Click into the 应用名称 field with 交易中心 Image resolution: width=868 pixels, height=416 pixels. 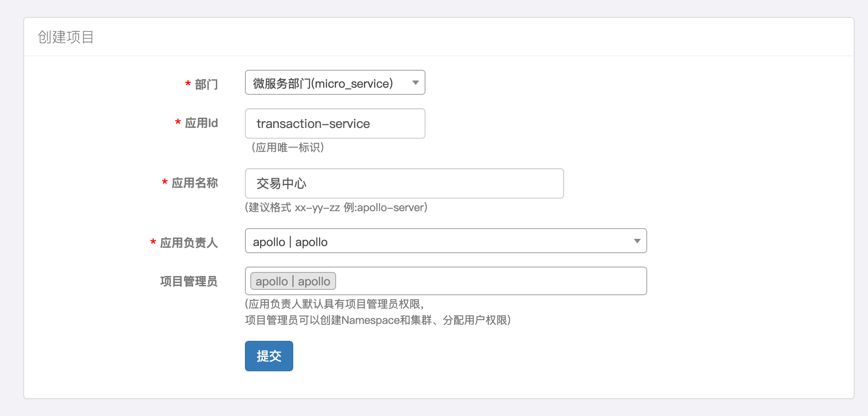404,183
